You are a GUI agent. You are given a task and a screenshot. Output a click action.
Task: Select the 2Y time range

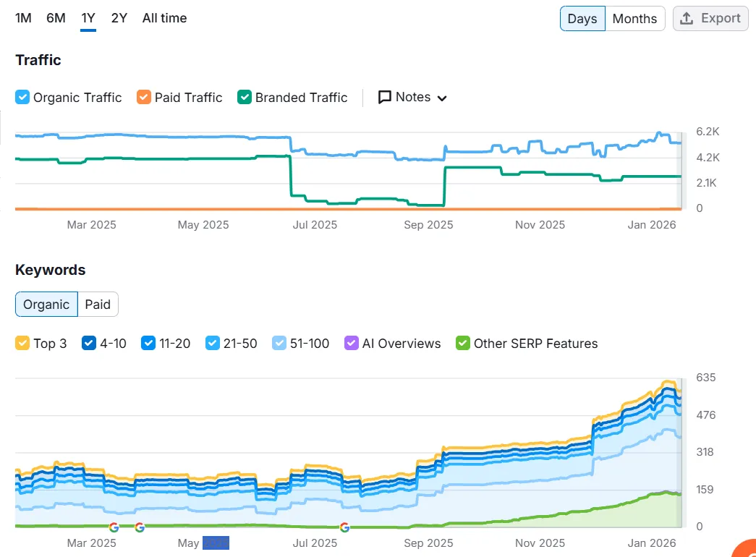[119, 18]
